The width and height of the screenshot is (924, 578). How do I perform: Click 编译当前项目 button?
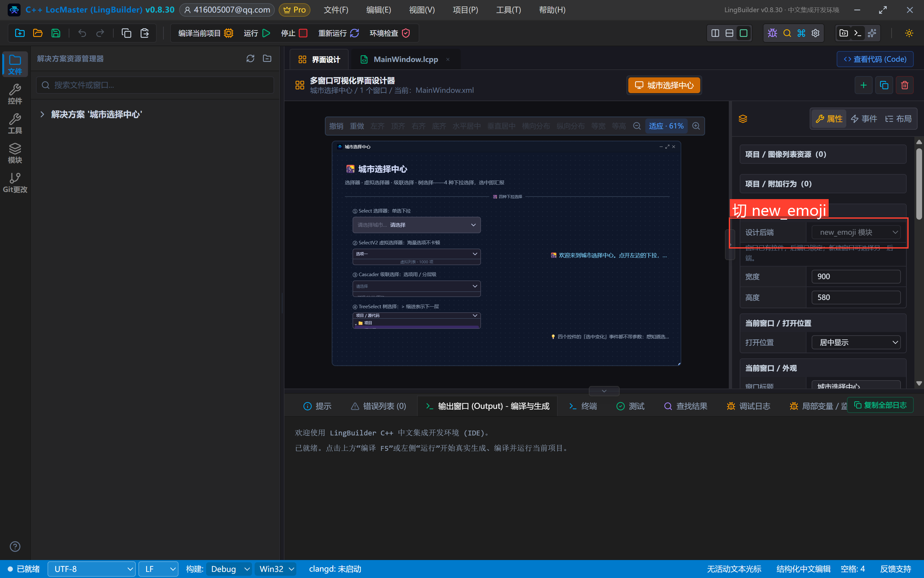[x=205, y=33]
